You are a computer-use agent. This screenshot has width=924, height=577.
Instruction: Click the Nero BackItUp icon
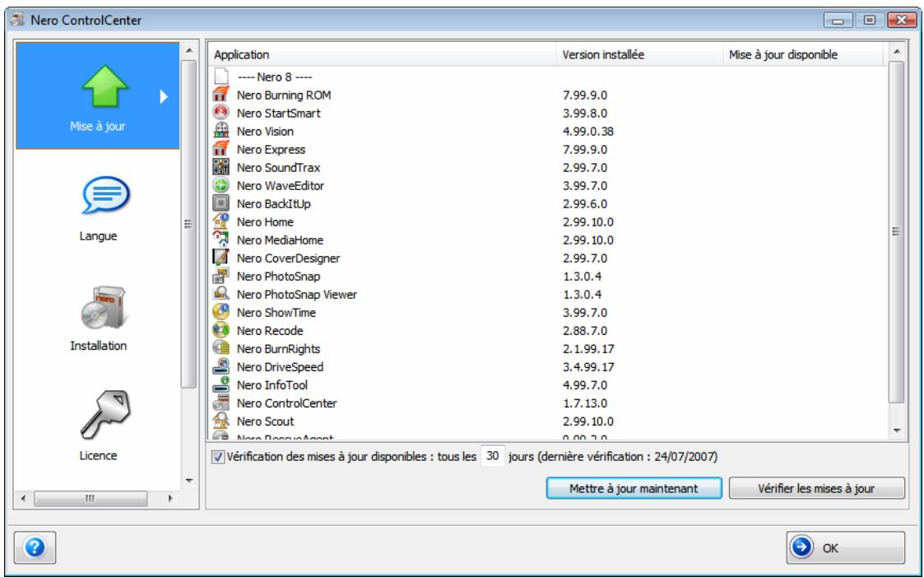(x=221, y=203)
